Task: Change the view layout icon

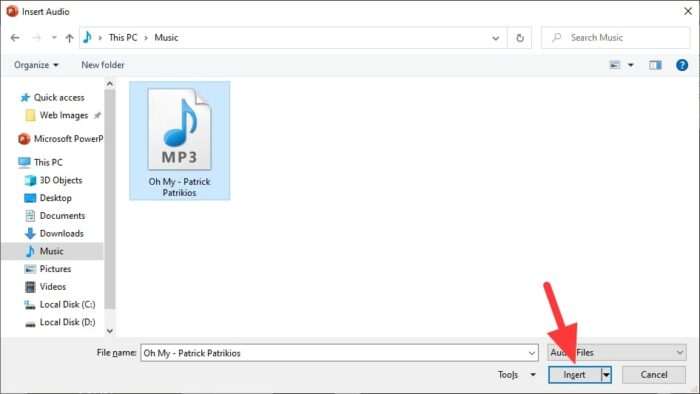Action: pyautogui.click(x=615, y=65)
